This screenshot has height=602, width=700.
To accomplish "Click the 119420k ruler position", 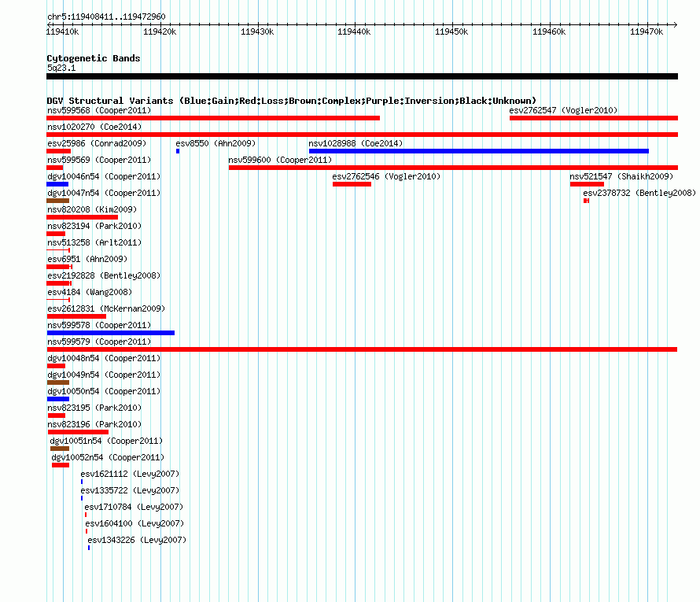I will (x=160, y=31).
